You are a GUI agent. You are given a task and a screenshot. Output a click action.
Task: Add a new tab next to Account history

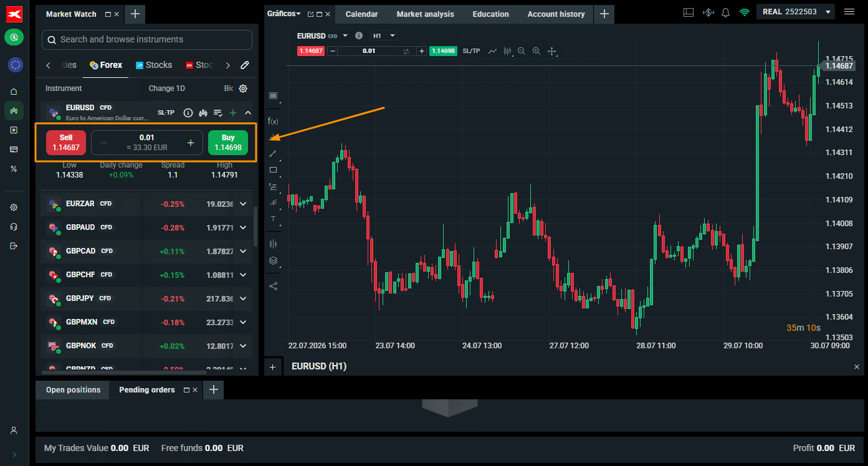tap(604, 14)
